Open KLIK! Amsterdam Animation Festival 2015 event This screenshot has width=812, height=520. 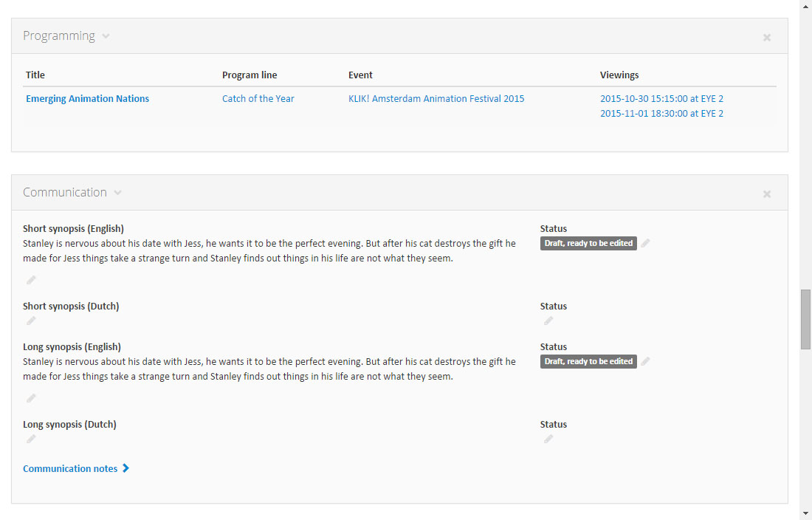(436, 99)
